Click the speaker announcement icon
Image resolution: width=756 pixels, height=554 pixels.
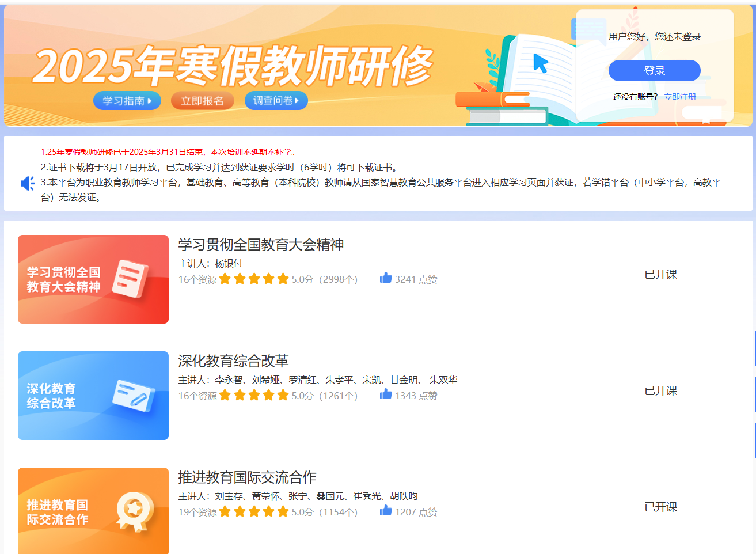[x=27, y=184]
